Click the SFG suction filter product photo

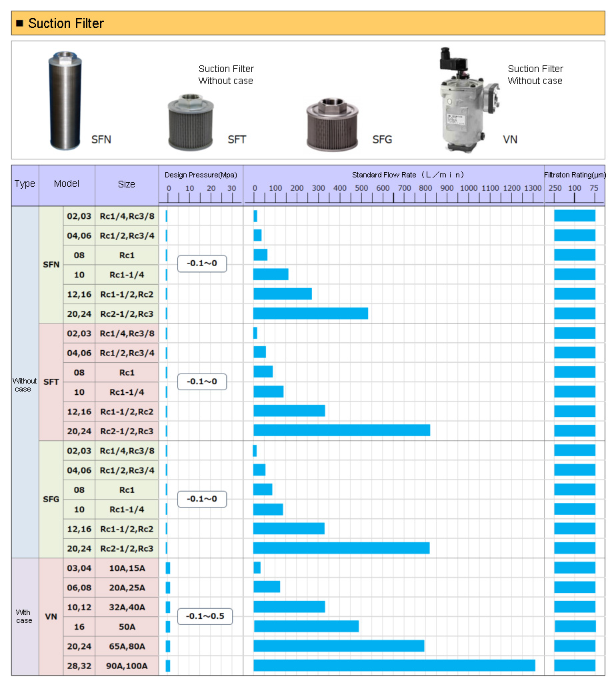(333, 123)
